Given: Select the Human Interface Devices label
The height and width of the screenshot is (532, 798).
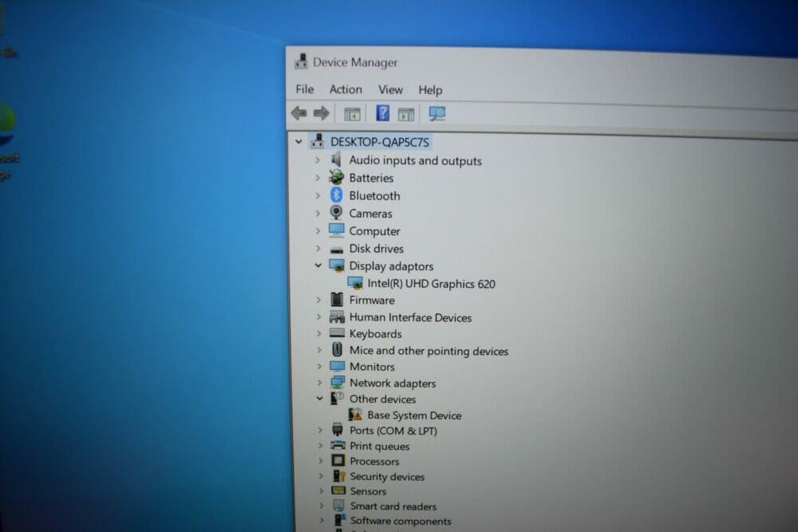Looking at the screenshot, I should click(x=410, y=317).
